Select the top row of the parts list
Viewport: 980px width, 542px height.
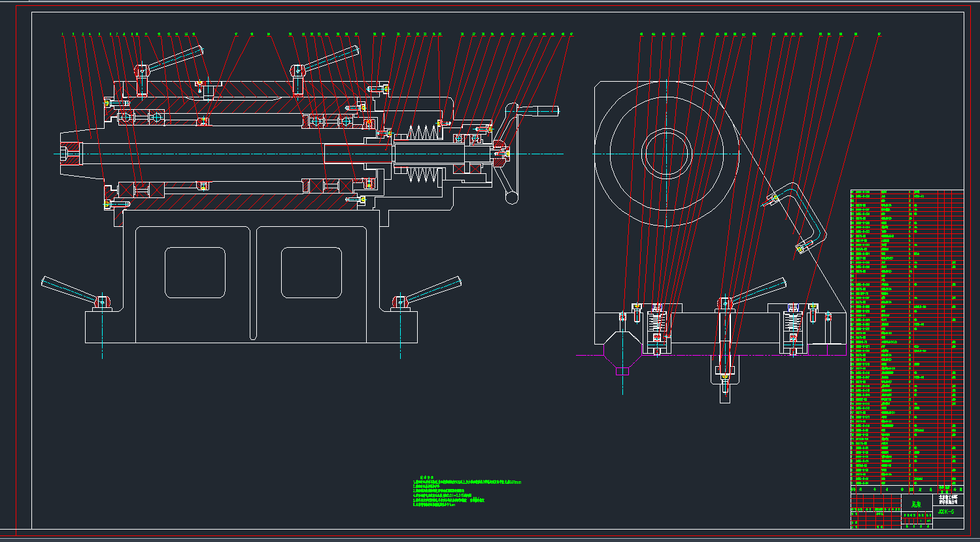[x=907, y=193]
